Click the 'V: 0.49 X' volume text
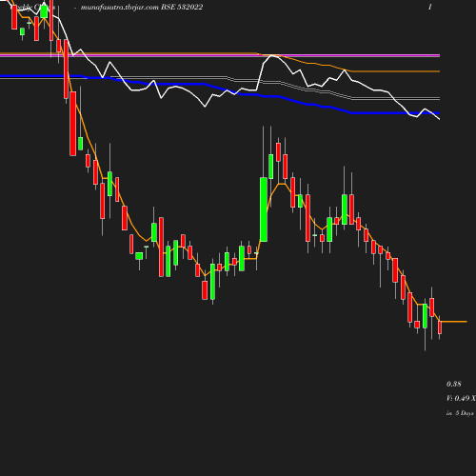Viewport: 476px width, 476px height. coord(461,398)
